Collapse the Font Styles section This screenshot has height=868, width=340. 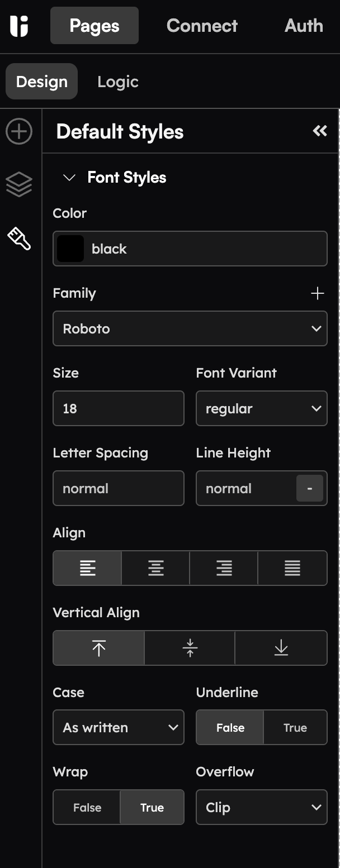click(69, 178)
